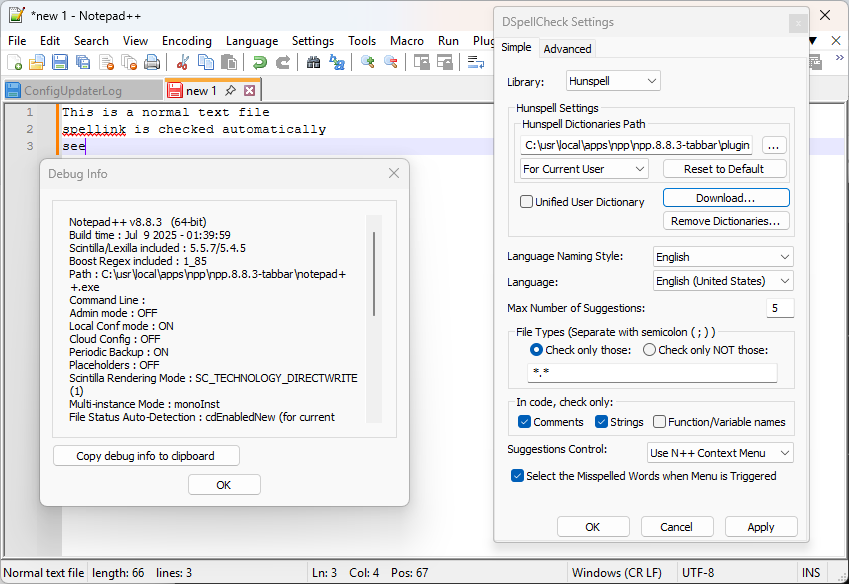Image resolution: width=849 pixels, height=584 pixels.
Task: Click the Zoom Out magnifier icon
Action: (x=390, y=63)
